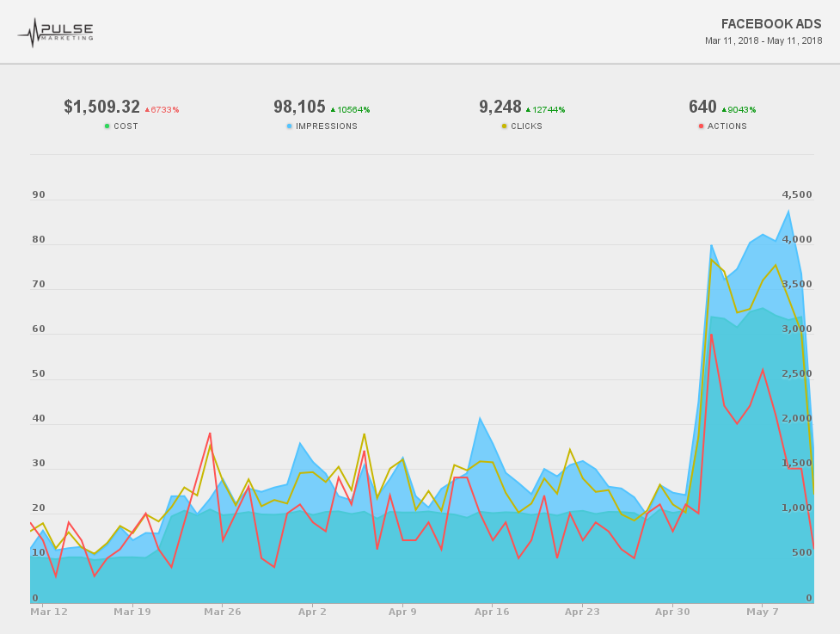Click the 50 left-axis label
Screen dimensions: 840x634
click(39, 374)
